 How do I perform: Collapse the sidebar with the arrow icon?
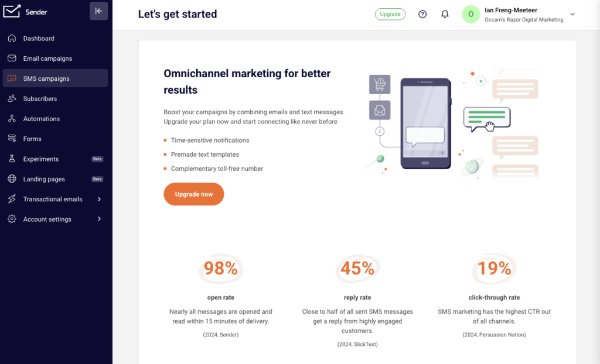[98, 11]
